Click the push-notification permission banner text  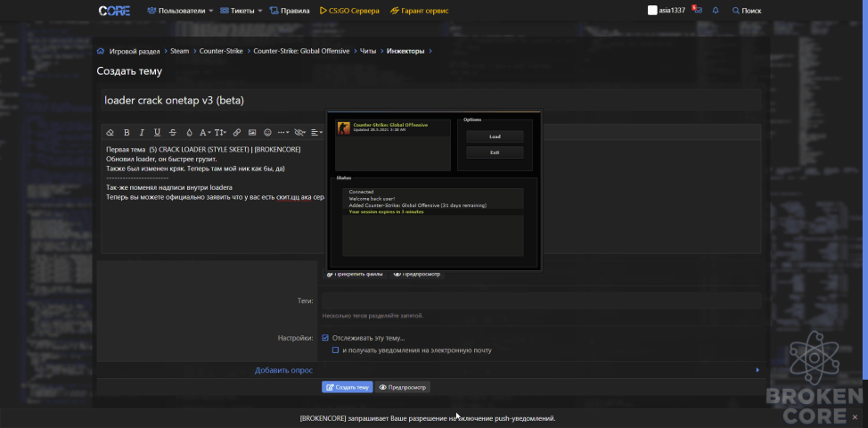[x=428, y=418]
